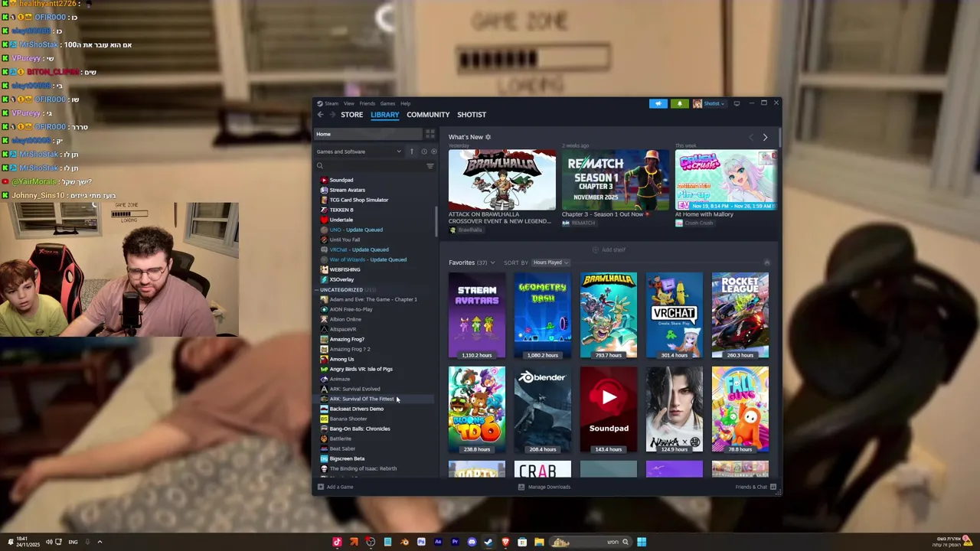
Task: Open the Games menu
Action: point(387,103)
